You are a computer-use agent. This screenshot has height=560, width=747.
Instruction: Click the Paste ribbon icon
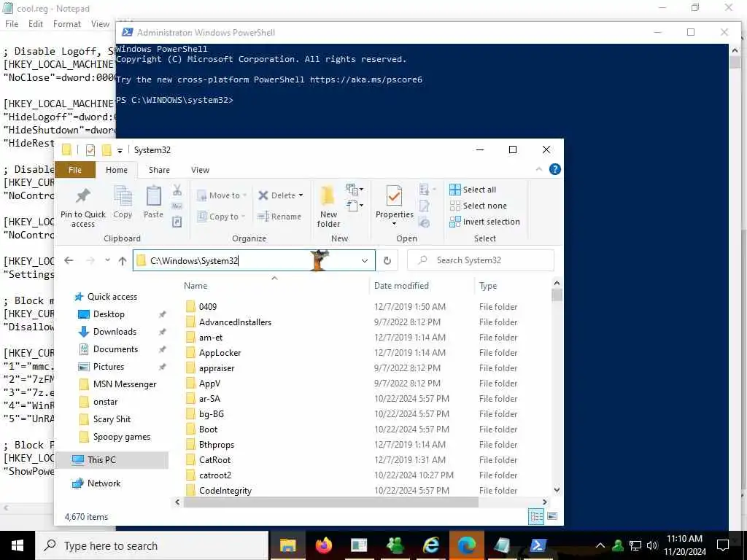(x=153, y=196)
